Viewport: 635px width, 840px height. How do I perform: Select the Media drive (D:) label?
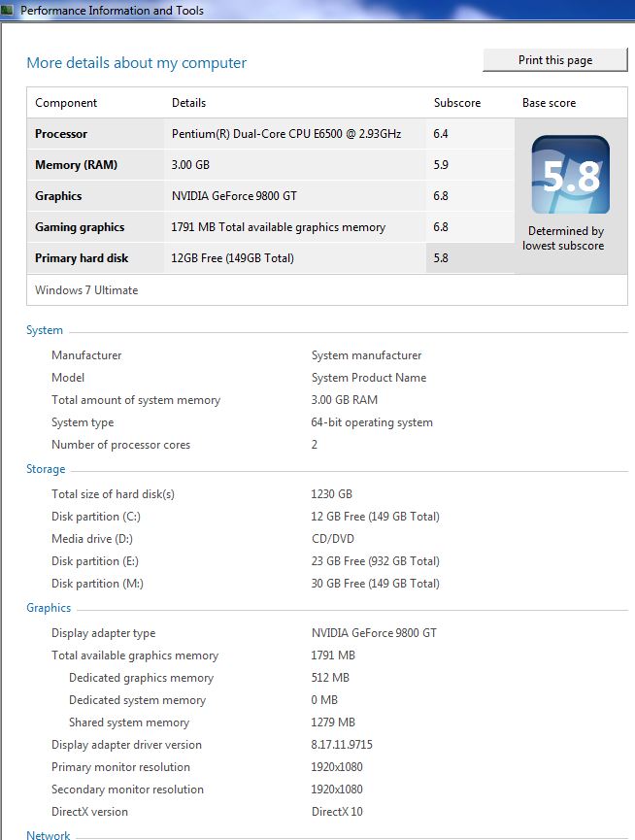tap(92, 539)
